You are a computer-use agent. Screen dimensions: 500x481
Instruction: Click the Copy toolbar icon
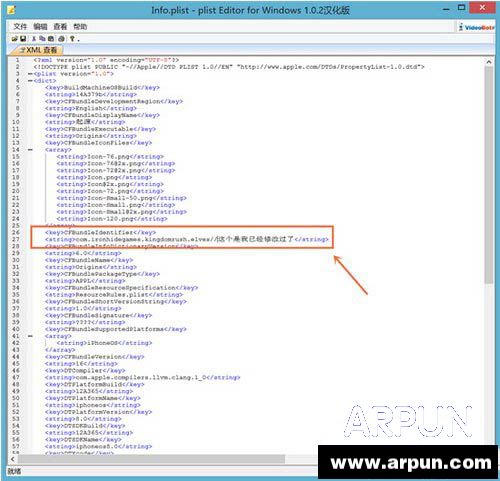(x=42, y=39)
